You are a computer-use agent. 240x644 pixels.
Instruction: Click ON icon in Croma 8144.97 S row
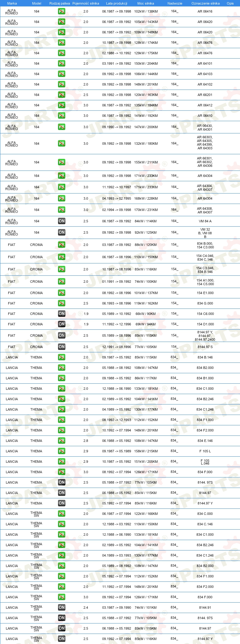(x=62, y=347)
